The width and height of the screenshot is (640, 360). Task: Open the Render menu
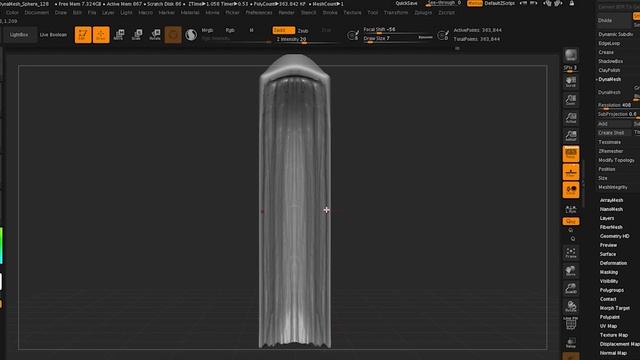(287, 13)
